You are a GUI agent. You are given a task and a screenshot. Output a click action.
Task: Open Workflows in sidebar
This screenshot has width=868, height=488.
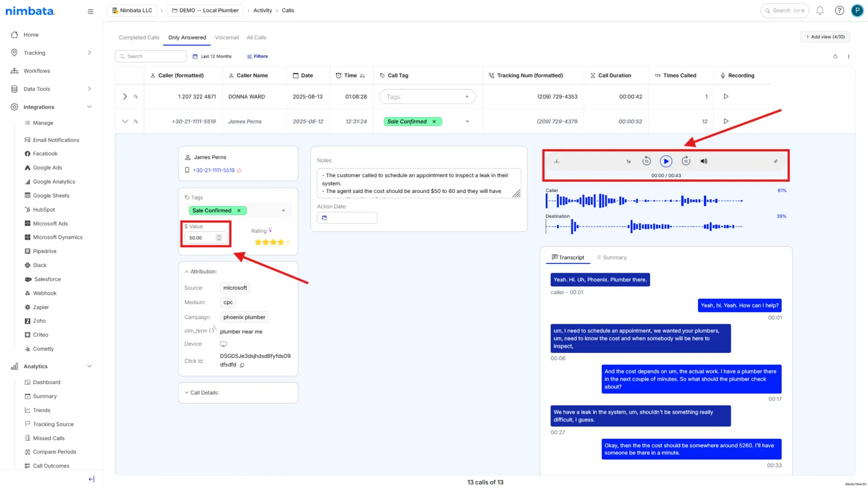(36, 71)
